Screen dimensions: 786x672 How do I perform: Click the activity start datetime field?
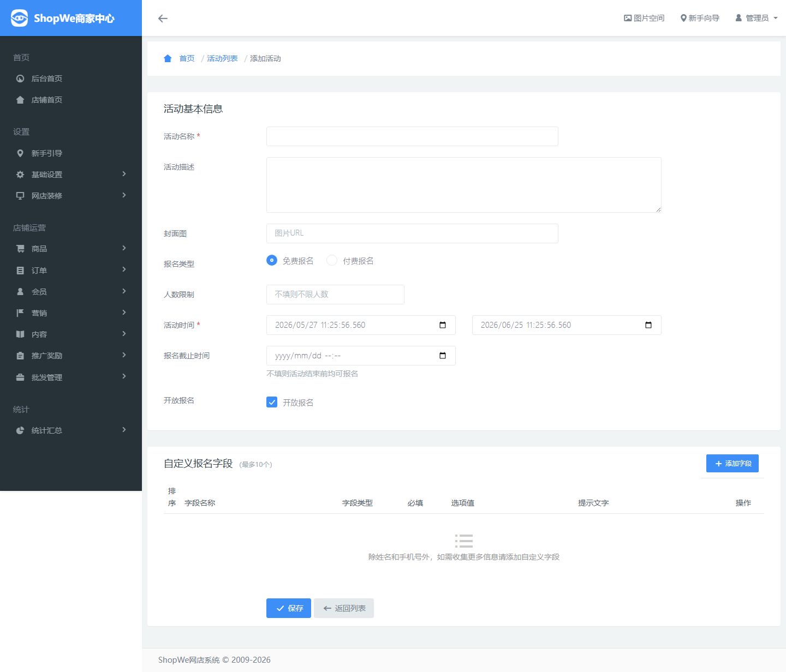point(361,325)
